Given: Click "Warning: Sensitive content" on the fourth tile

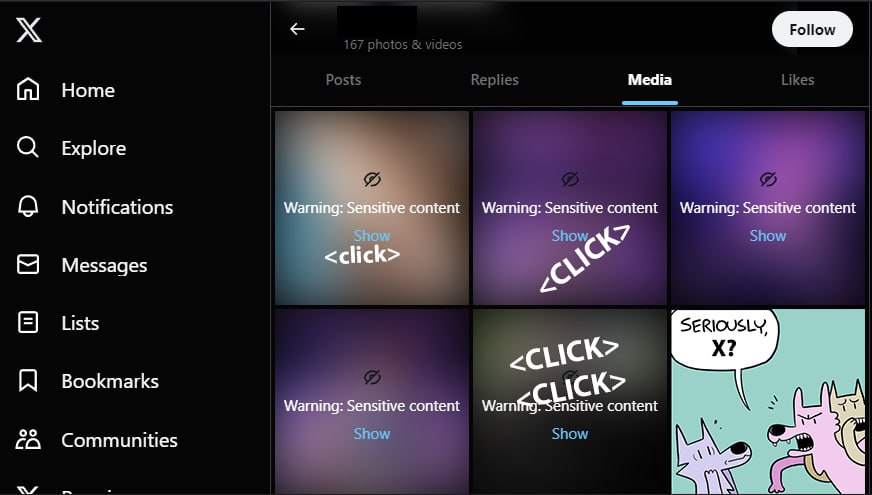Looking at the screenshot, I should coord(372,406).
